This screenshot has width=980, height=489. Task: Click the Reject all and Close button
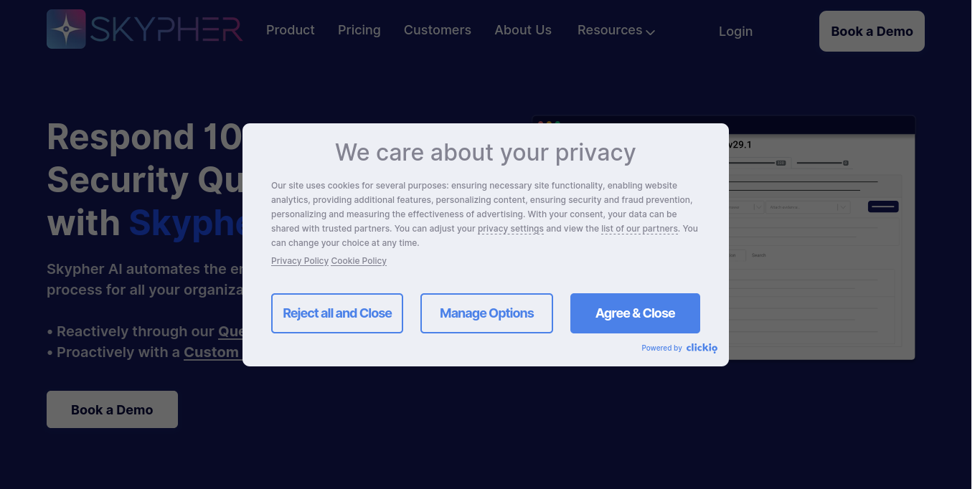[x=336, y=313]
